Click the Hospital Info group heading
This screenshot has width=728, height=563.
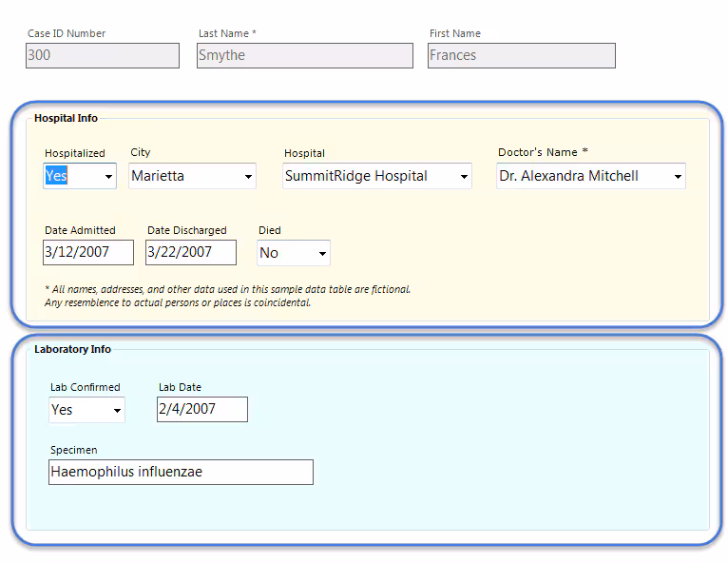pos(66,119)
